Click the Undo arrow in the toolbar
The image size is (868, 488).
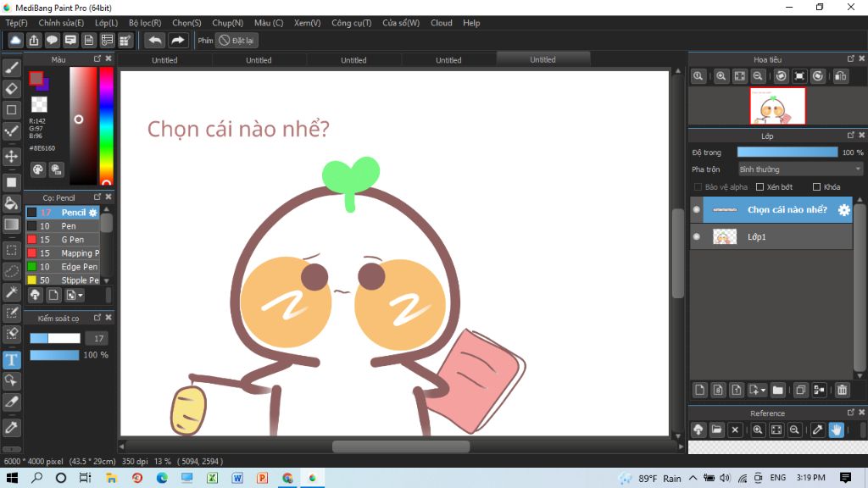click(x=155, y=41)
